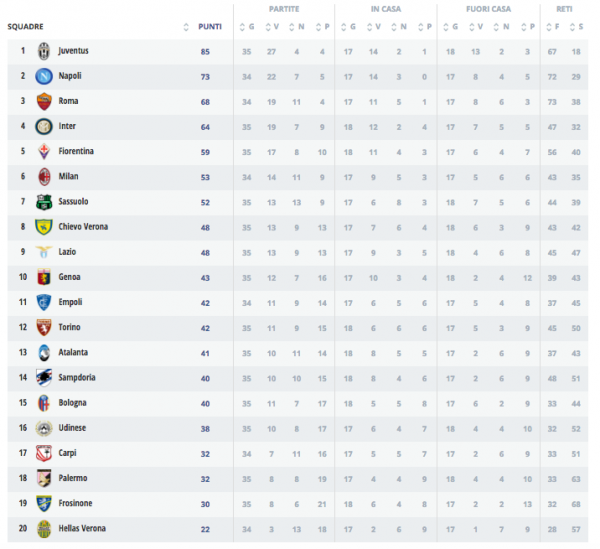Open the Lazio team link
This screenshot has width=600, height=549.
69,252
